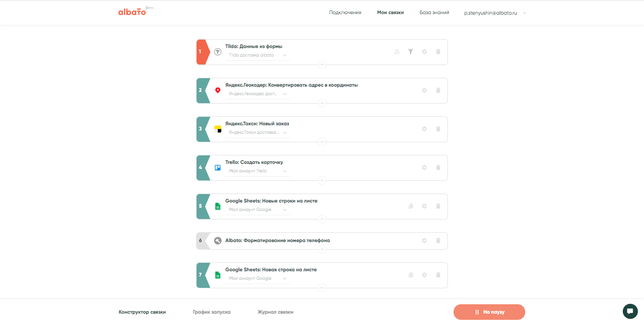Open settings gear for step 7 Google Sheets
Viewport: 644px width, 325px height.
424,275
